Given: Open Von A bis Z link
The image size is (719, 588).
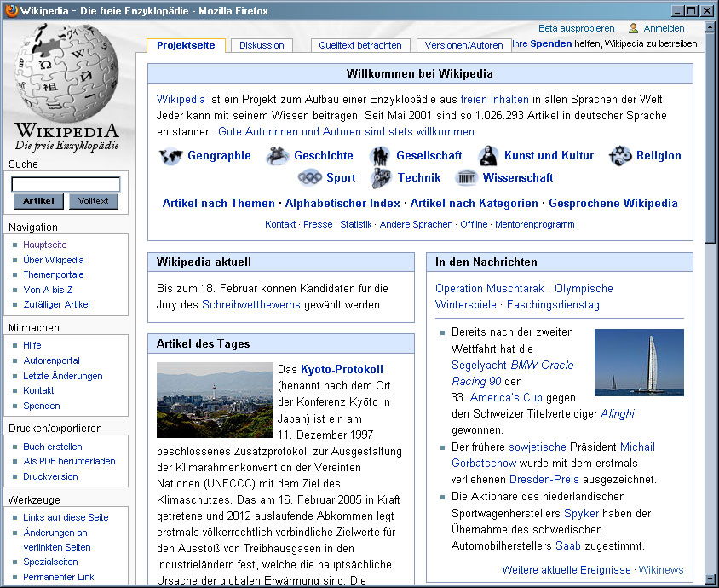Looking at the screenshot, I should [48, 290].
